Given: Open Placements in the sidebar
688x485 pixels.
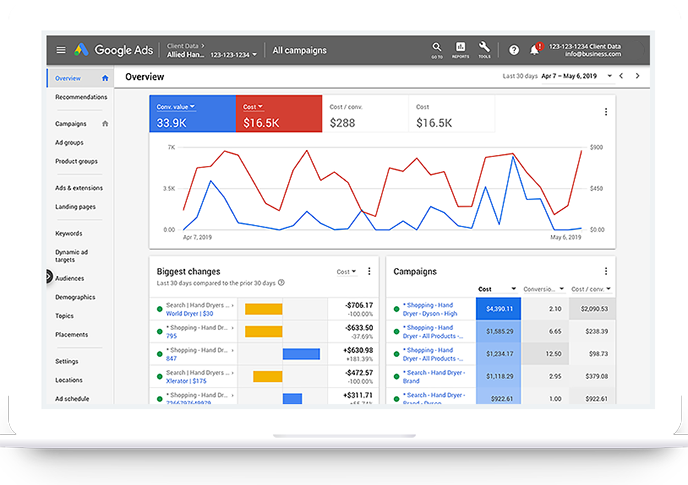Looking at the screenshot, I should pos(72,334).
